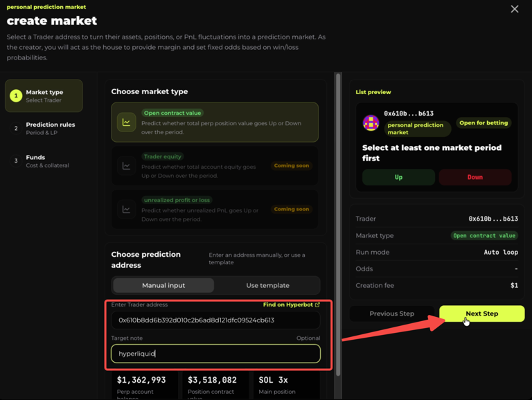The height and width of the screenshot is (400, 532).
Task: Click Trader value 0x610b...b613 in summary
Action: [x=493, y=219]
